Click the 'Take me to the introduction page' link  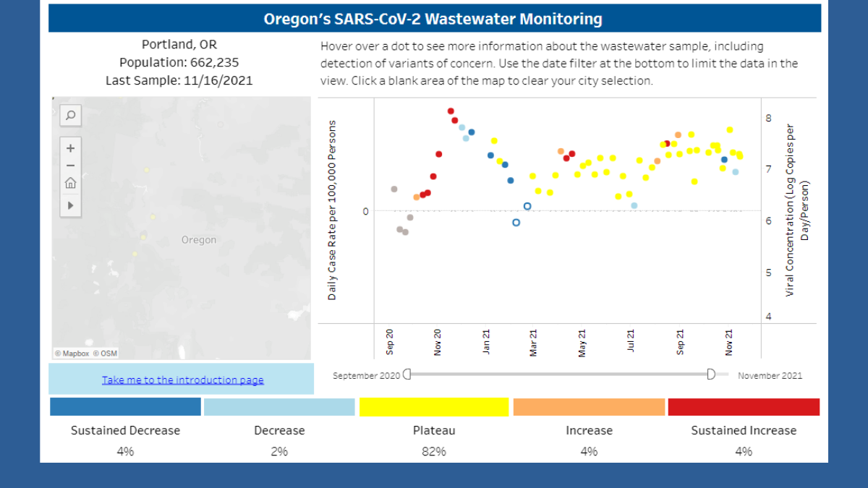click(182, 380)
